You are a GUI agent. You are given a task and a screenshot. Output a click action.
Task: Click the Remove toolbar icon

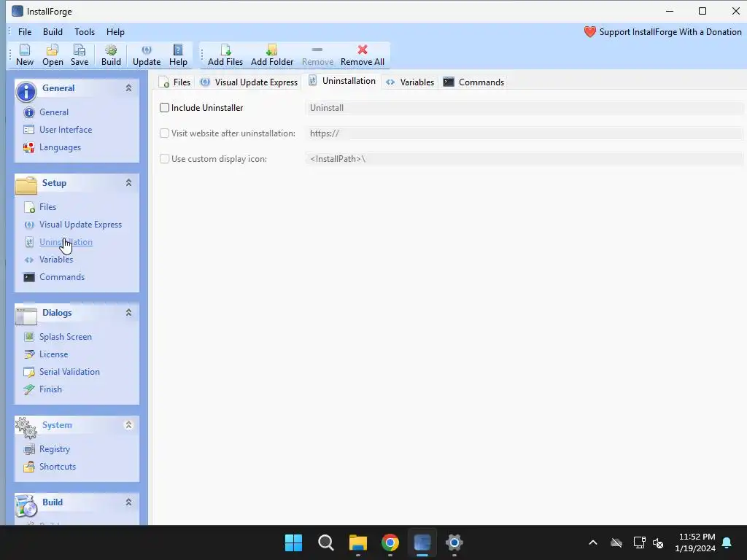click(317, 55)
